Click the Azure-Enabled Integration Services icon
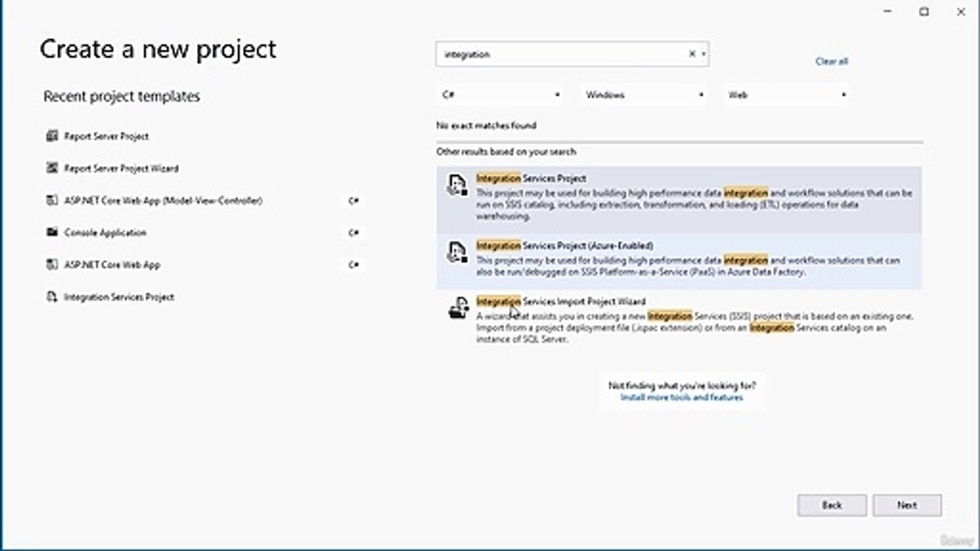The width and height of the screenshot is (980, 551). click(x=457, y=253)
